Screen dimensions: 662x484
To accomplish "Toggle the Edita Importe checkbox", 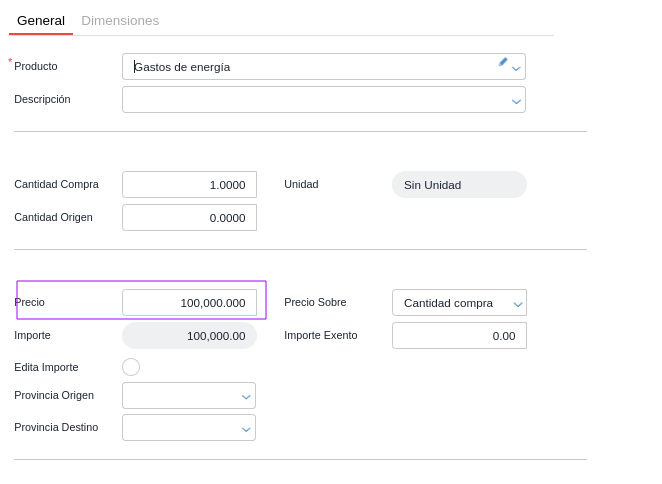I will (x=131, y=367).
